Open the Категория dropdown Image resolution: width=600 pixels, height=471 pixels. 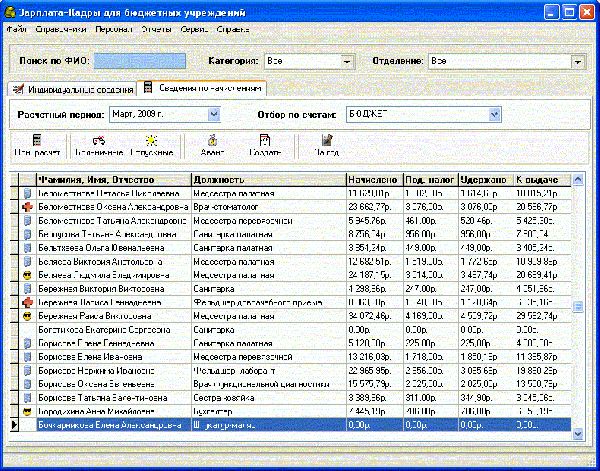coord(346,62)
